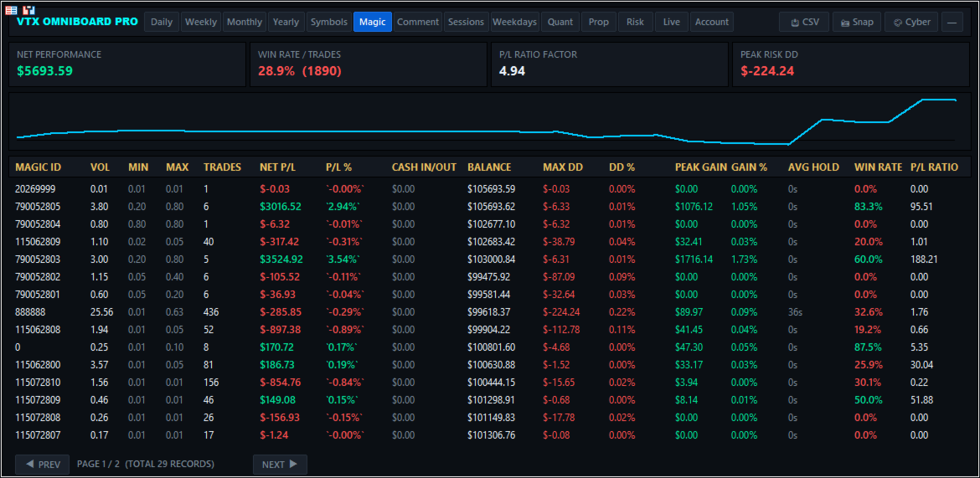Click the MAGIC ID column header

coord(39,167)
